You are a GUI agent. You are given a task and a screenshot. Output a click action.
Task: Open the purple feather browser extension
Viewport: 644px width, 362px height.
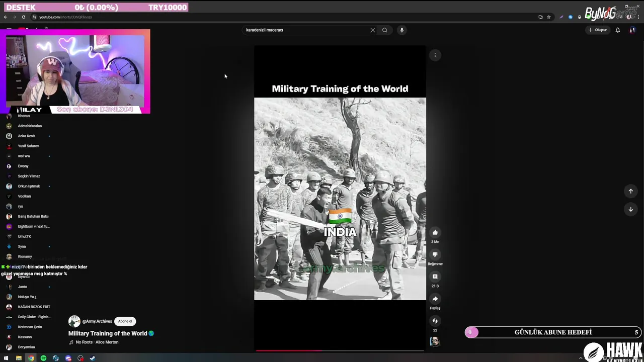pyautogui.click(x=561, y=17)
